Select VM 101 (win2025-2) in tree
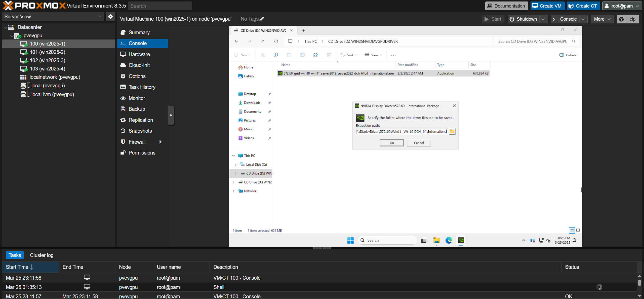This screenshot has width=644, height=299. coord(47,52)
